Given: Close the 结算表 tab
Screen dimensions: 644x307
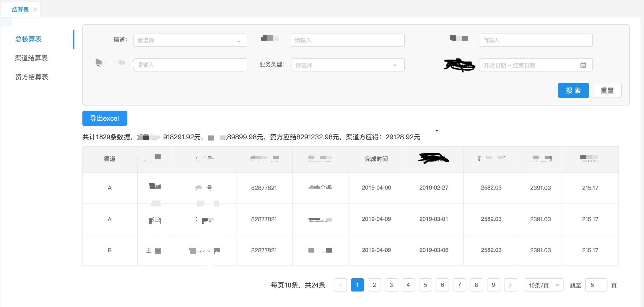Looking at the screenshot, I should coord(35,9).
